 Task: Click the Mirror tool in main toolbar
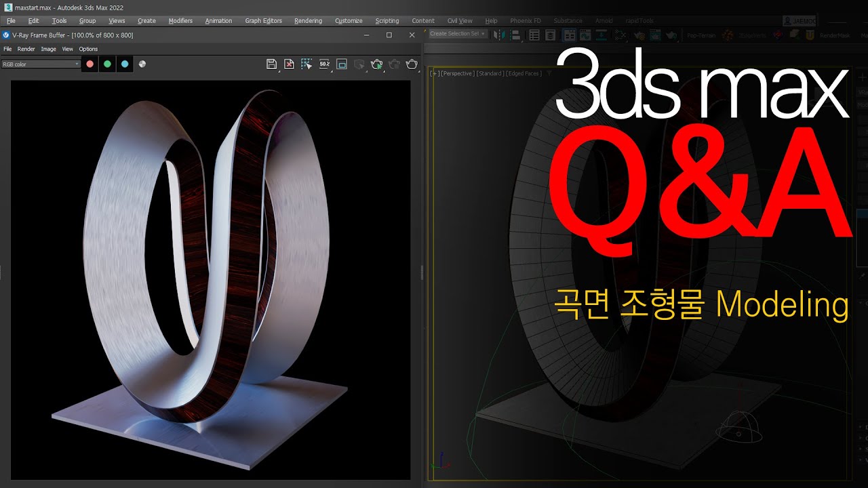point(498,34)
